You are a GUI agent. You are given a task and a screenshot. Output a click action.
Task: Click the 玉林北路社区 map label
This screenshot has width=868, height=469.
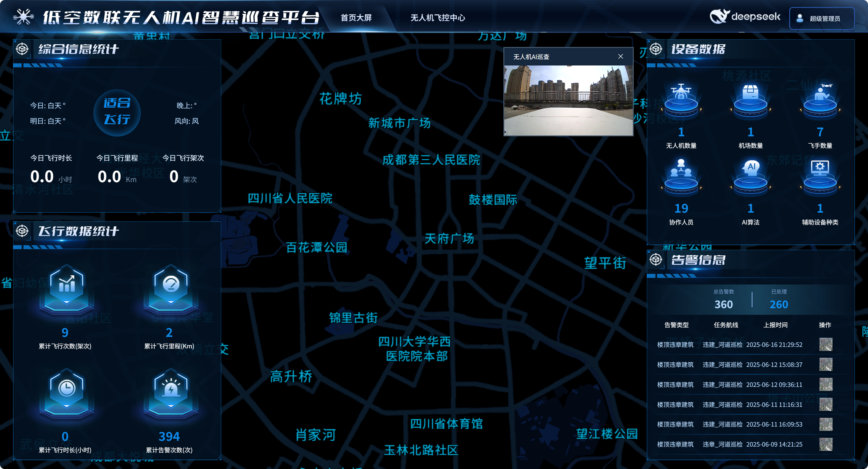click(x=421, y=450)
